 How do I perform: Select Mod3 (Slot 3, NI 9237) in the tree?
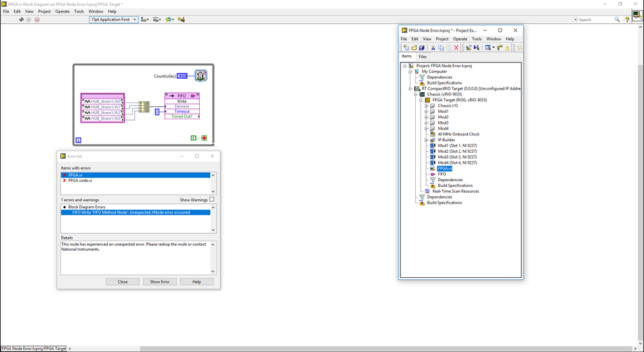click(457, 157)
